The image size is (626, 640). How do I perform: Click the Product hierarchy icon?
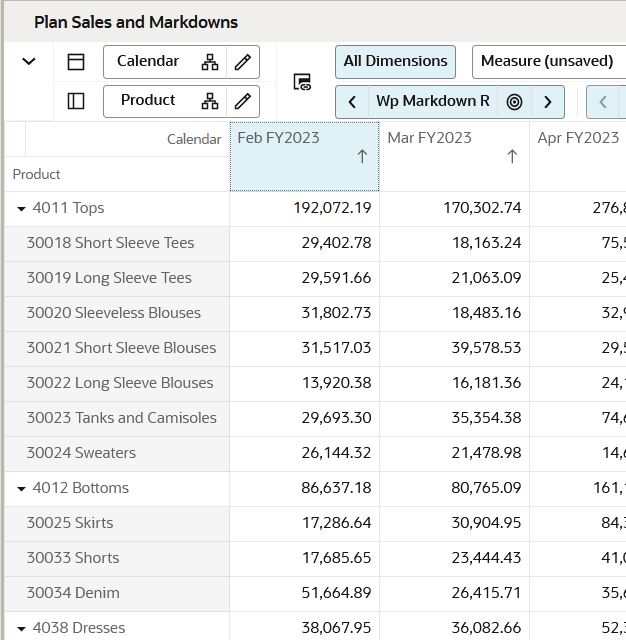[x=210, y=101]
